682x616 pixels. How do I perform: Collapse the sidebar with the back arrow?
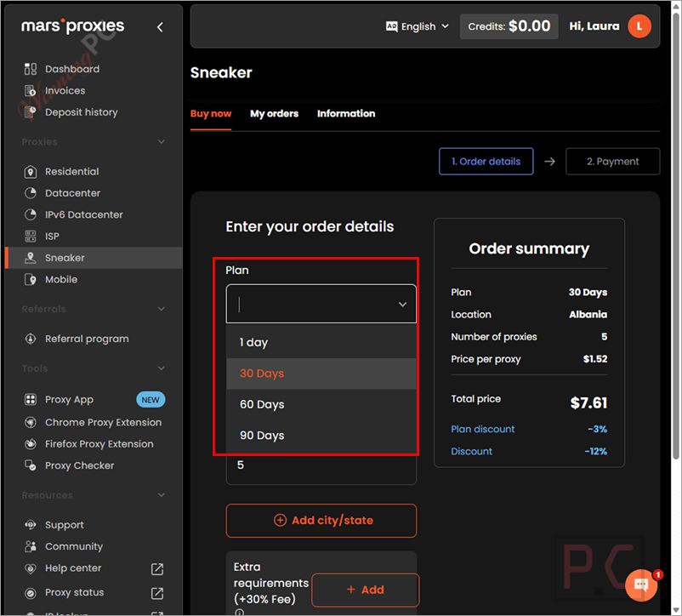pos(160,27)
